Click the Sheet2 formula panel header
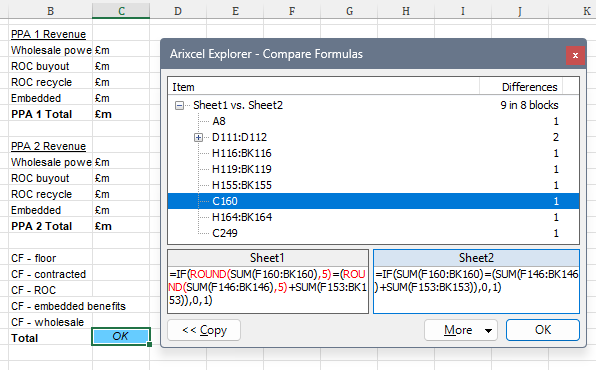596x370 pixels. [476, 258]
